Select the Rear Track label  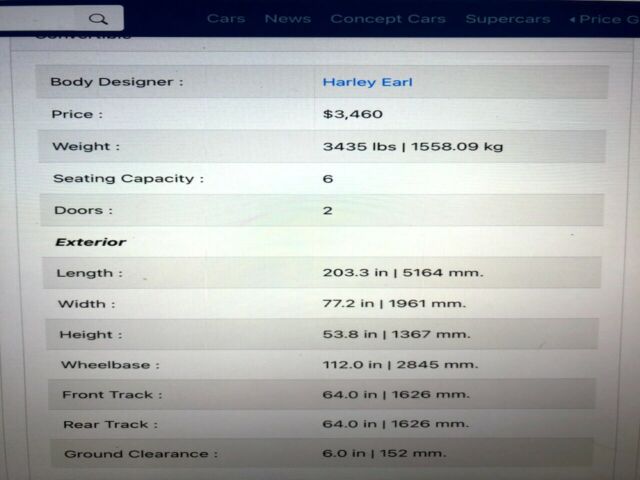(111, 424)
